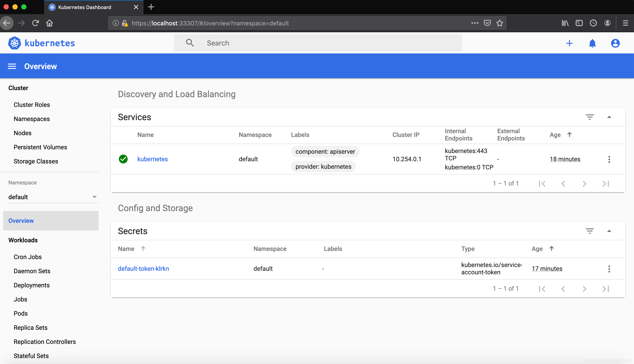This screenshot has height=364, width=634.
Task: Go to browser home page
Action: pyautogui.click(x=49, y=23)
